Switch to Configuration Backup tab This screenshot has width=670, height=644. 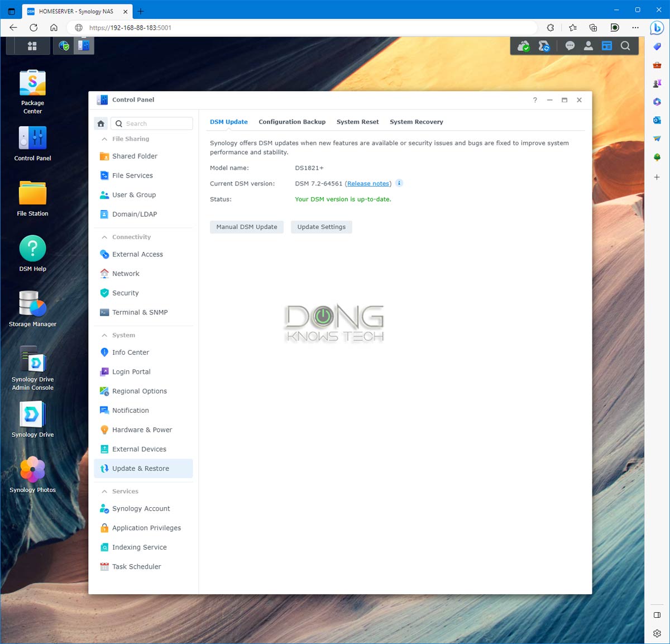[292, 122]
